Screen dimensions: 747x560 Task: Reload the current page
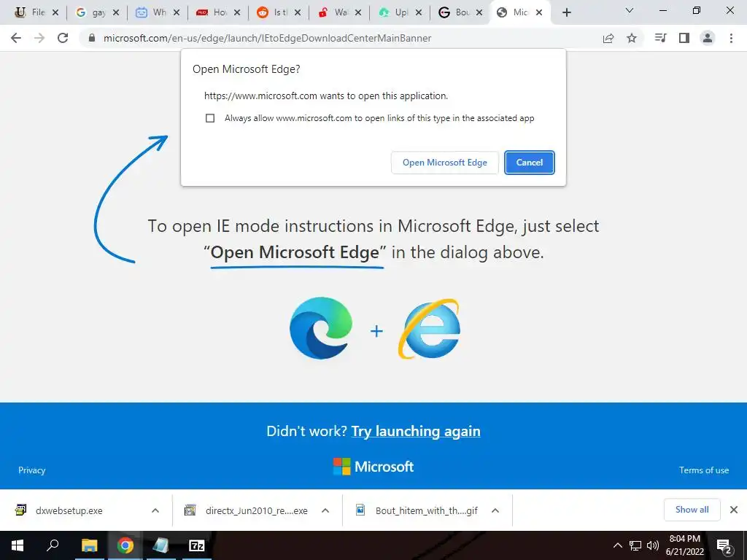tap(63, 38)
